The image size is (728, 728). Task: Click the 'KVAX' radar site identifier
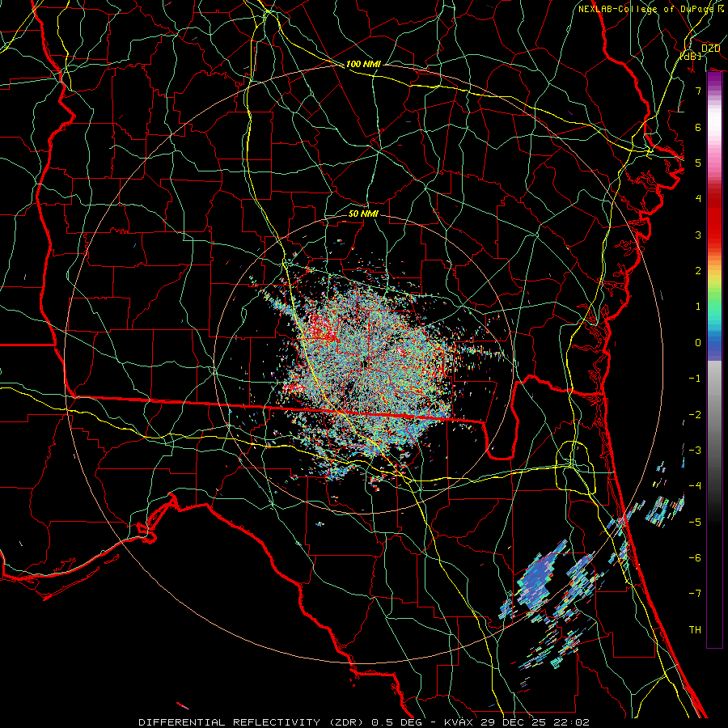459,722
